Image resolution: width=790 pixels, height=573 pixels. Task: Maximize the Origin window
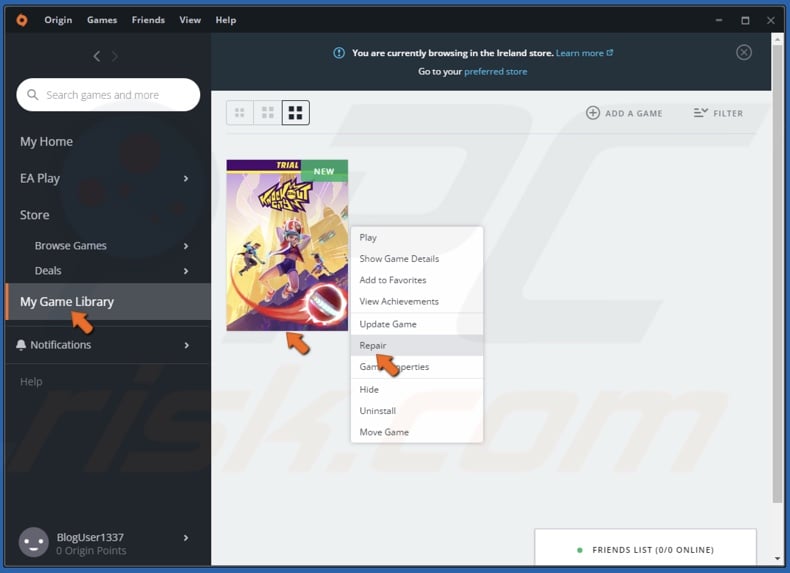pos(745,20)
